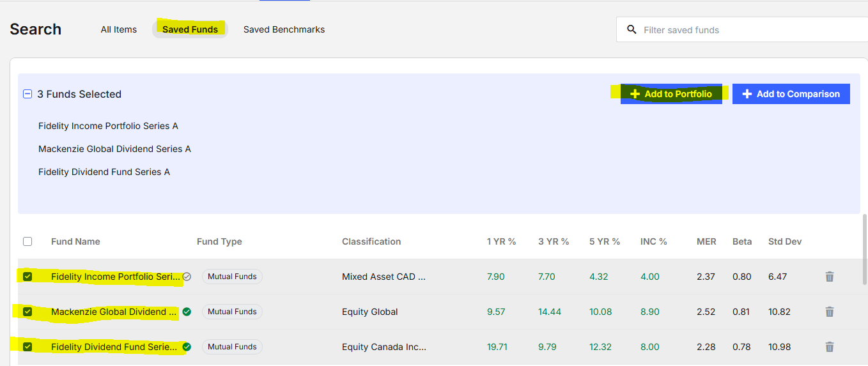Toggle the select-all header checkbox
This screenshot has height=366, width=868.
tap(27, 241)
